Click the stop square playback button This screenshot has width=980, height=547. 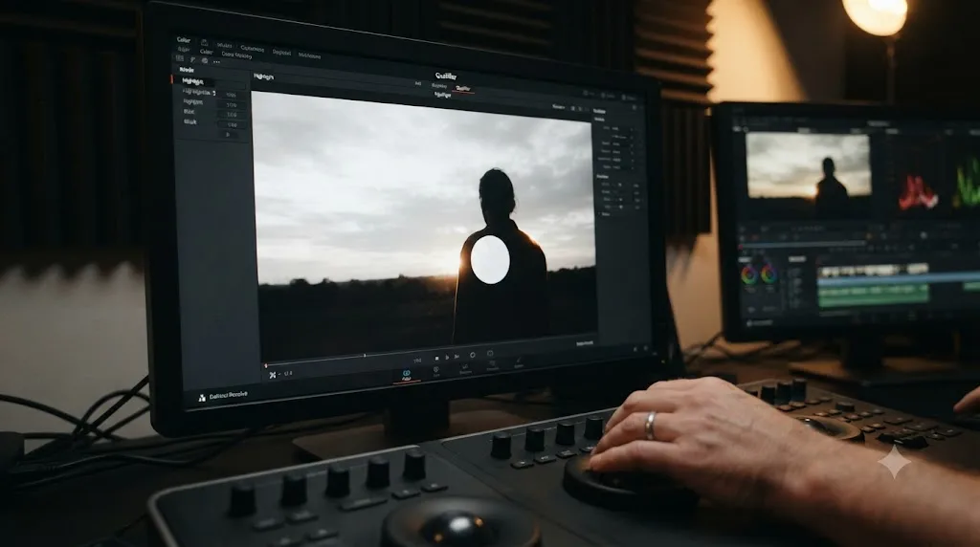click(436, 358)
